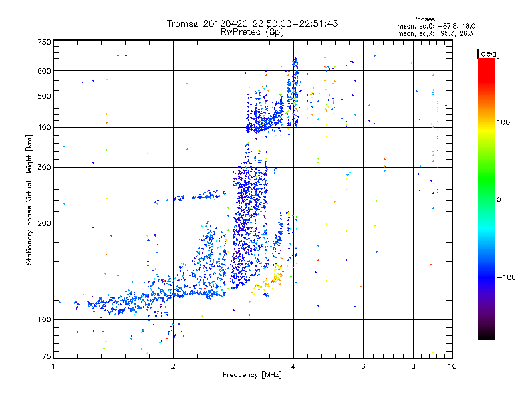This screenshot has height=399, width=532.
Task: Click the x-axis tick label '10'
Action: pos(452,366)
